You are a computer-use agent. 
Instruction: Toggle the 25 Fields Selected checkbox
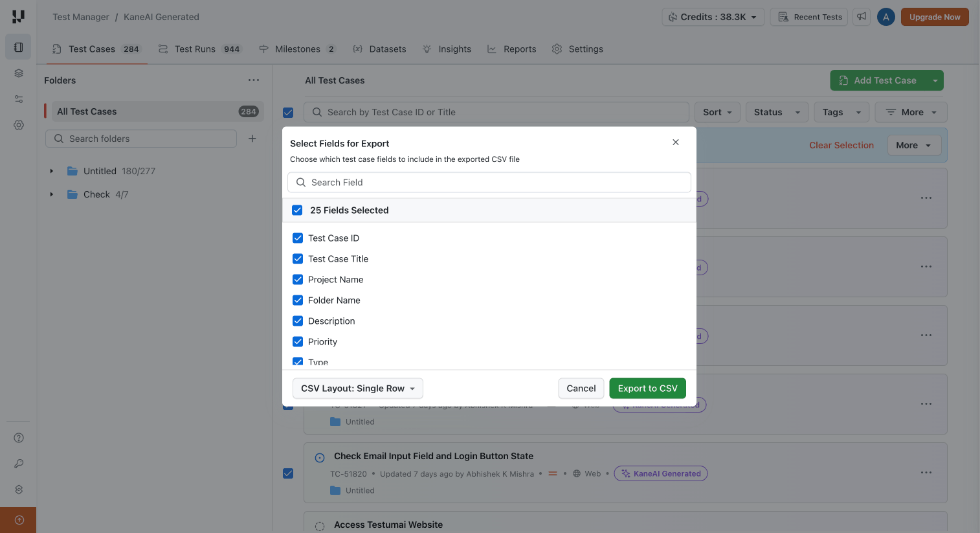click(297, 210)
